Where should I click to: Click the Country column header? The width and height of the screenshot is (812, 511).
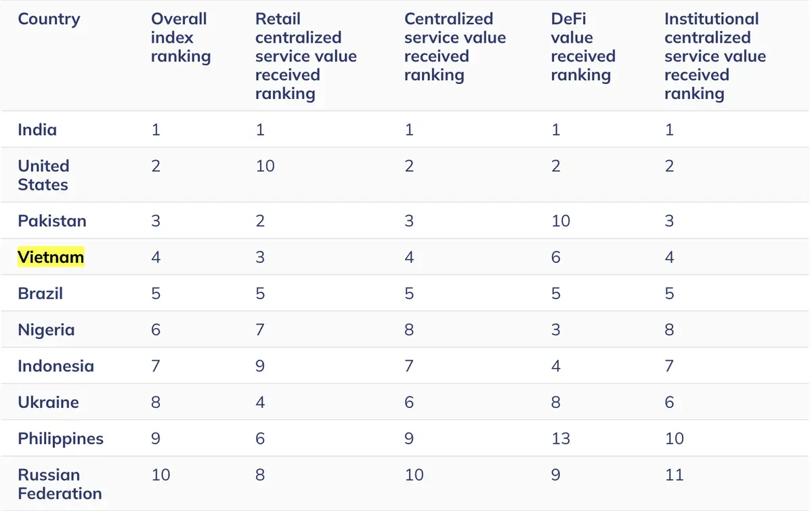point(49,19)
